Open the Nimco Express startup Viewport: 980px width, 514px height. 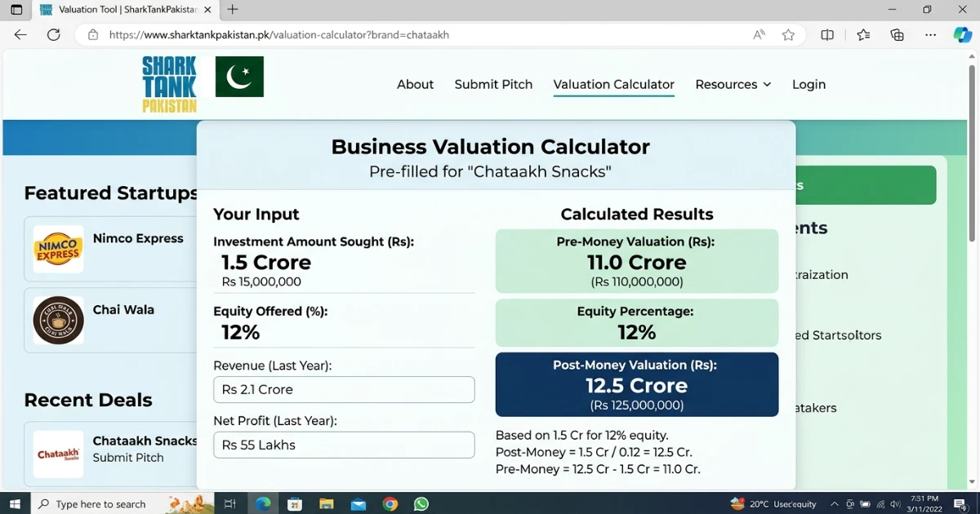coord(110,249)
